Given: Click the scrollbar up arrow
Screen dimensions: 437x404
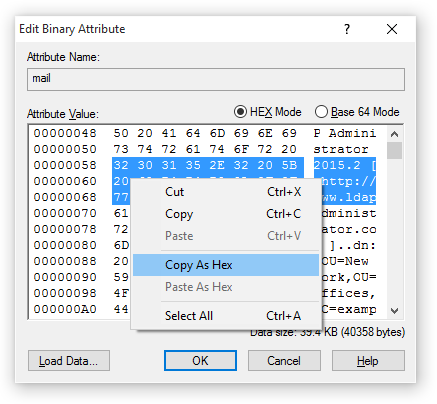Looking at the screenshot, I should [x=395, y=134].
